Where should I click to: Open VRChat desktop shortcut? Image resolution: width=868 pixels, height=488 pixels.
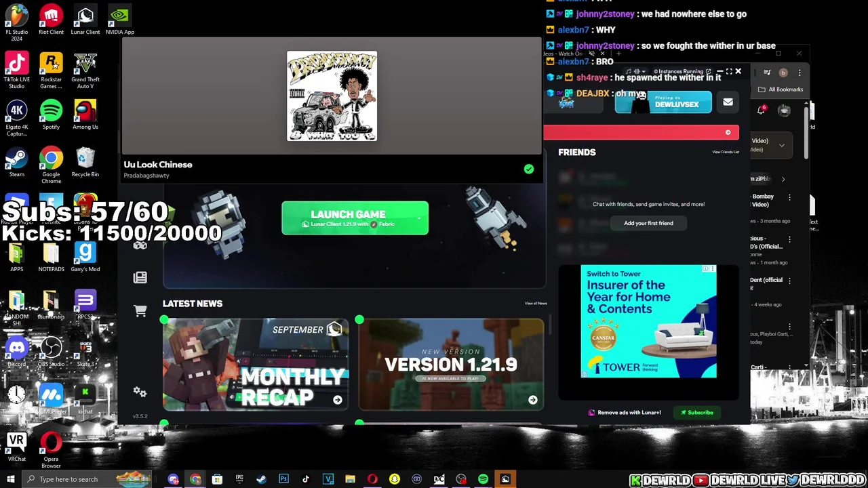pos(17,447)
